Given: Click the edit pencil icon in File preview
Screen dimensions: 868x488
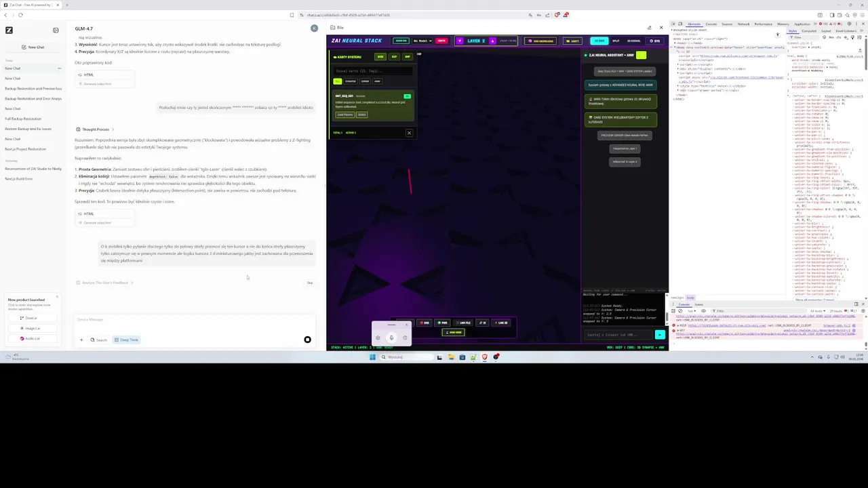Looking at the screenshot, I should (x=649, y=28).
